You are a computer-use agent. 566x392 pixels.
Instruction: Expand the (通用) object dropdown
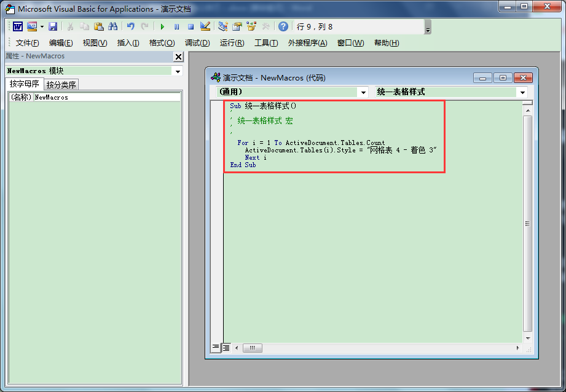363,92
